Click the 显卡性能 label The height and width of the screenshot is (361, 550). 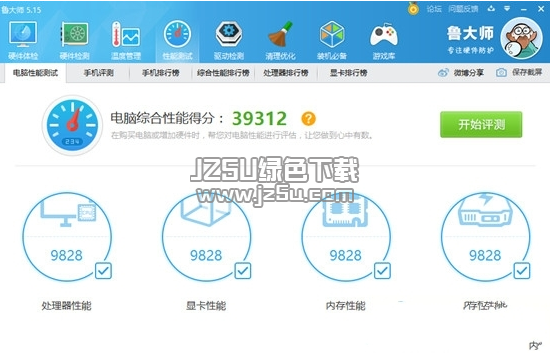tap(206, 306)
